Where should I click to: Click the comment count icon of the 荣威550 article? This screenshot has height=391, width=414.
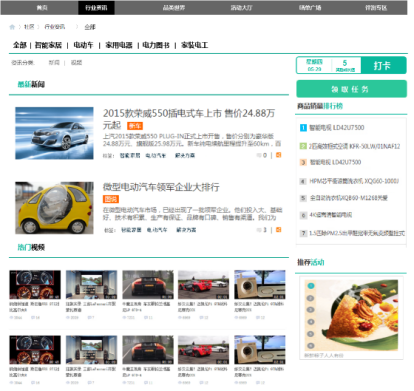click(x=259, y=155)
